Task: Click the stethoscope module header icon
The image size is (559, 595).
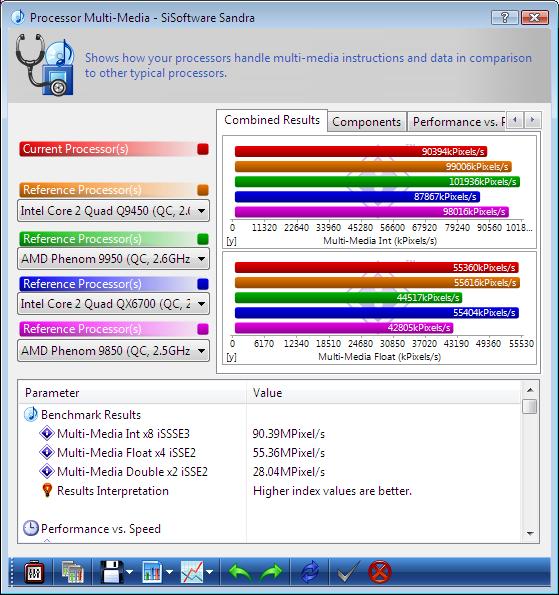Action: coord(45,65)
